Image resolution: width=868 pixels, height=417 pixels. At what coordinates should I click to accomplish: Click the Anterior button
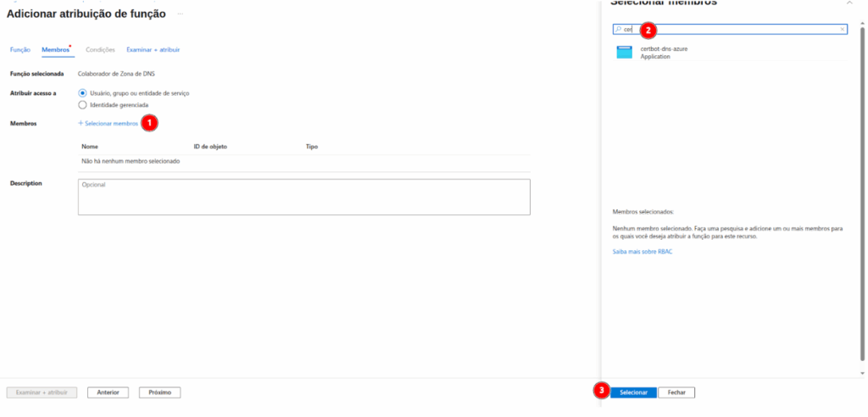coord(108,392)
